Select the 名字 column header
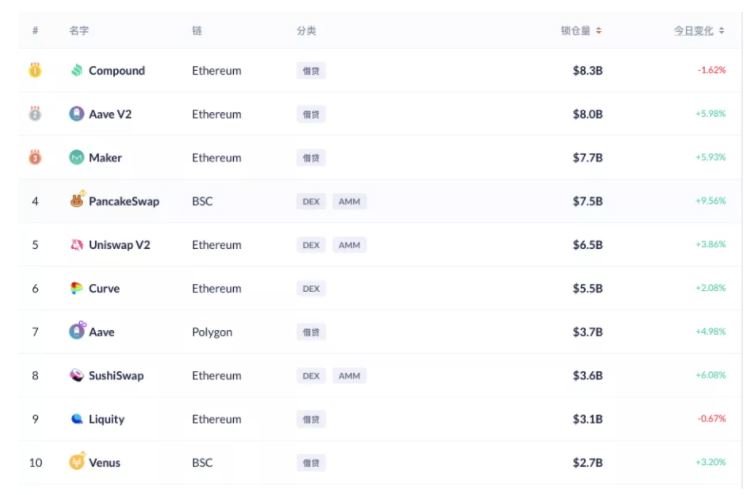Image resolution: width=754 pixels, height=495 pixels. (x=79, y=31)
